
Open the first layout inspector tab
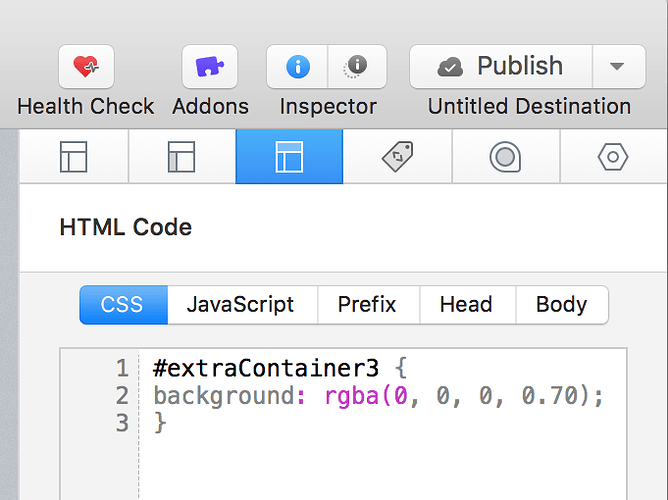click(x=74, y=157)
